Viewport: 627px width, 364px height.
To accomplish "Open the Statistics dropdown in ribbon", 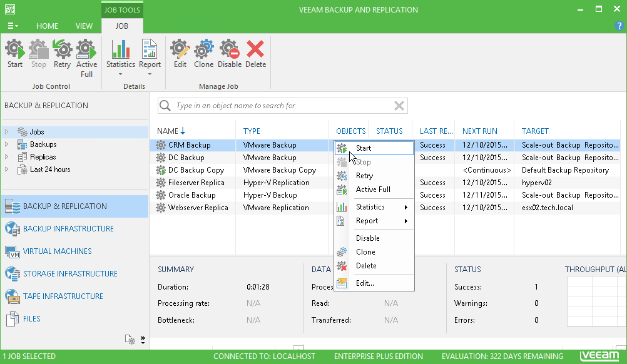I will (121, 58).
